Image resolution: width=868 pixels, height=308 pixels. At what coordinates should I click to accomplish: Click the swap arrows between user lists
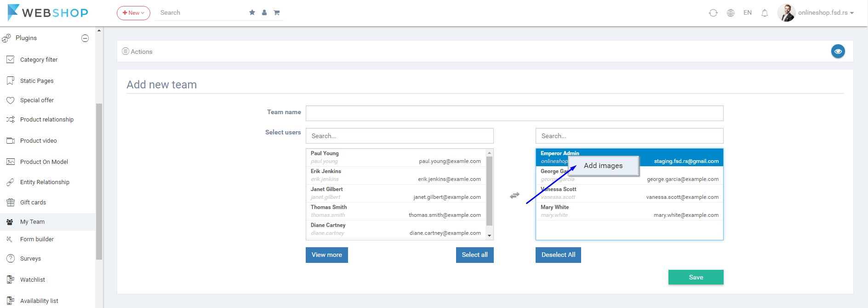click(x=514, y=196)
